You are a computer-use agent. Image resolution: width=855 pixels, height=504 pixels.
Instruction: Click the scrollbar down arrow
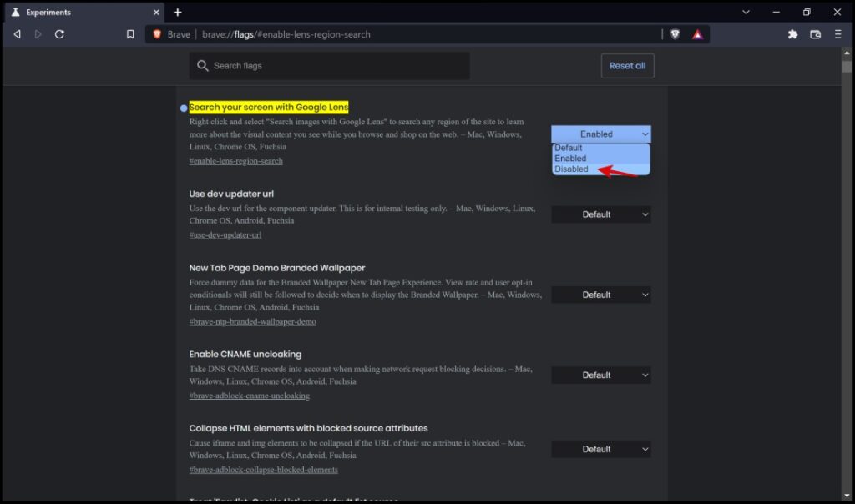tap(847, 496)
